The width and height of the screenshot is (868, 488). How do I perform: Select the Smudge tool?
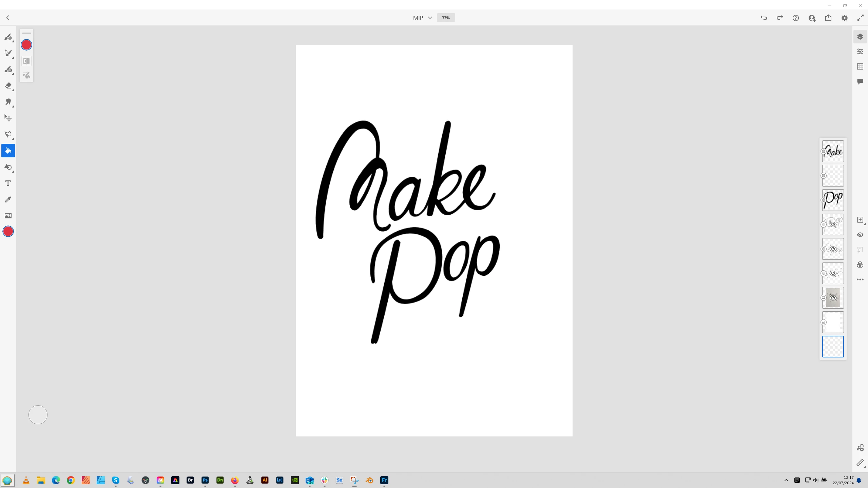pos(8,102)
